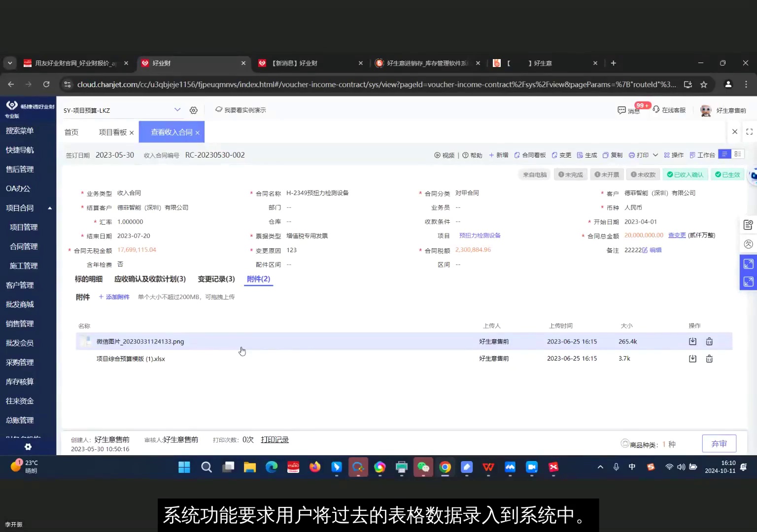Click the 弃审 unapprove button

pos(719,443)
